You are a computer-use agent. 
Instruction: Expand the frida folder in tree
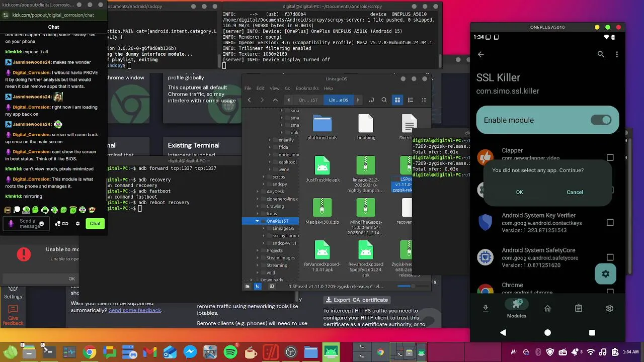(269, 147)
